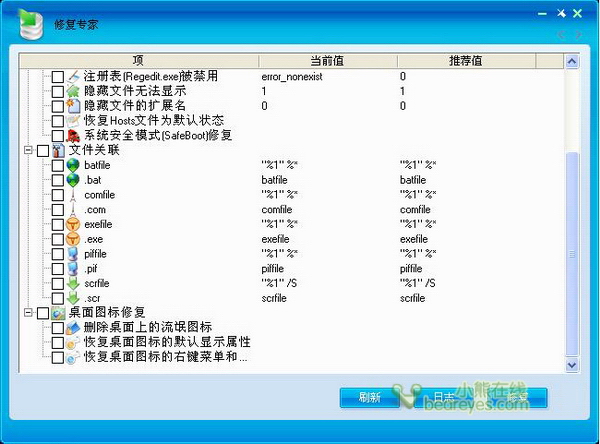Click the .pif computer icon
This screenshot has width=600, height=444.
(x=73, y=269)
